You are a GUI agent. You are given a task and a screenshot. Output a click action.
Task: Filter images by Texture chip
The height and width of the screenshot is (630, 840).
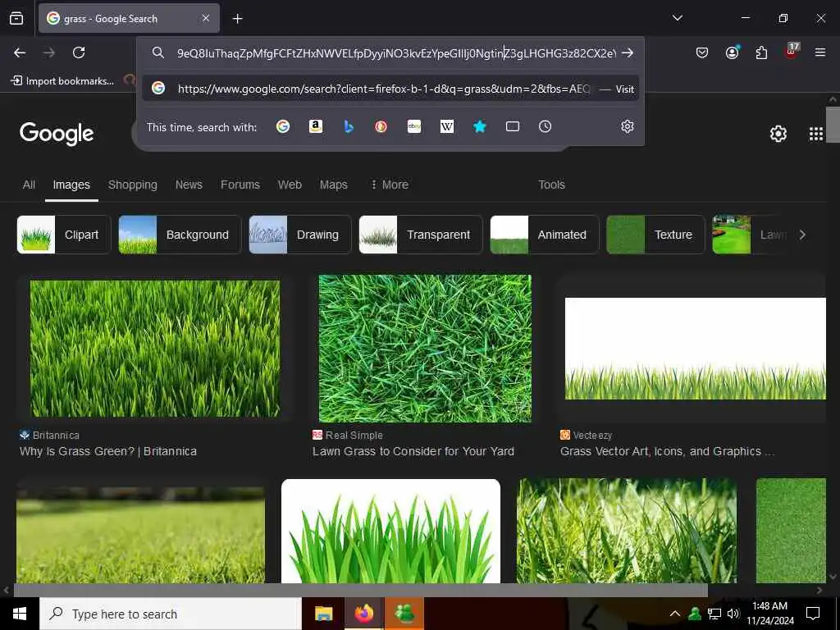655,235
